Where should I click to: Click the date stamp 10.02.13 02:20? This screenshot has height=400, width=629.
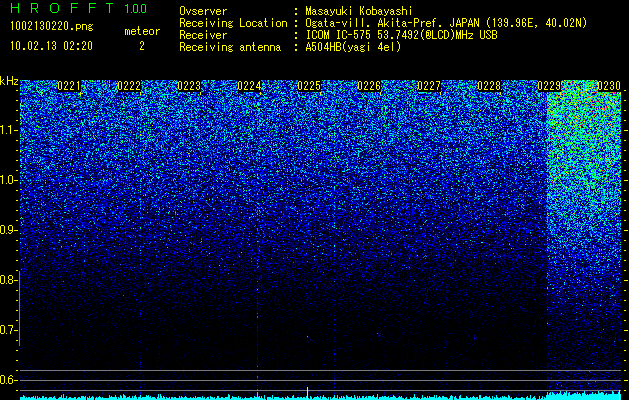tap(51, 46)
